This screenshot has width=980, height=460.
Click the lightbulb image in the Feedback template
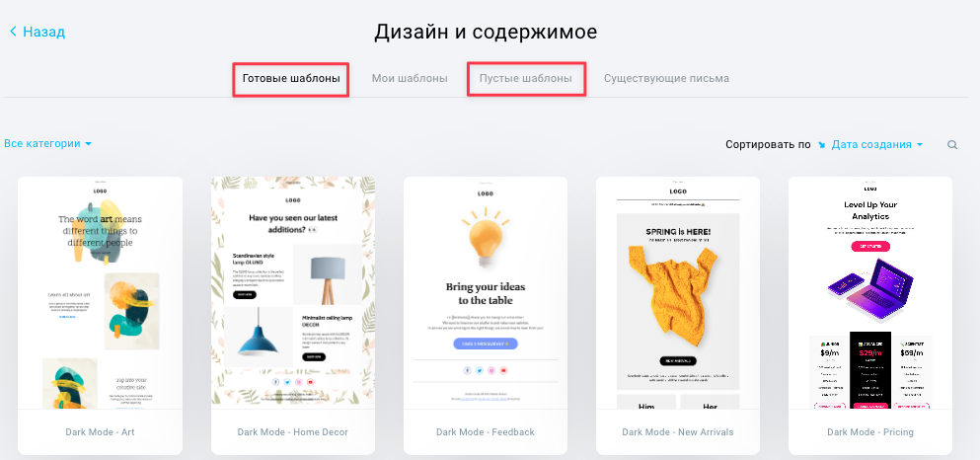coord(486,238)
